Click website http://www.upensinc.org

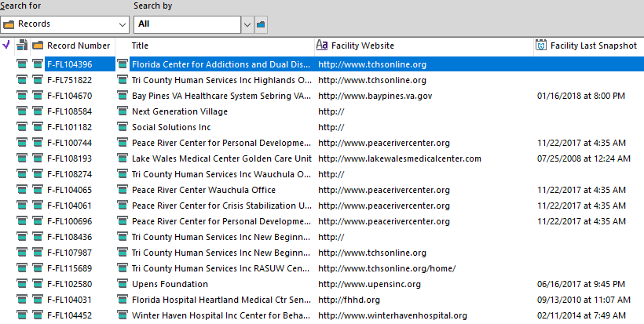point(369,284)
